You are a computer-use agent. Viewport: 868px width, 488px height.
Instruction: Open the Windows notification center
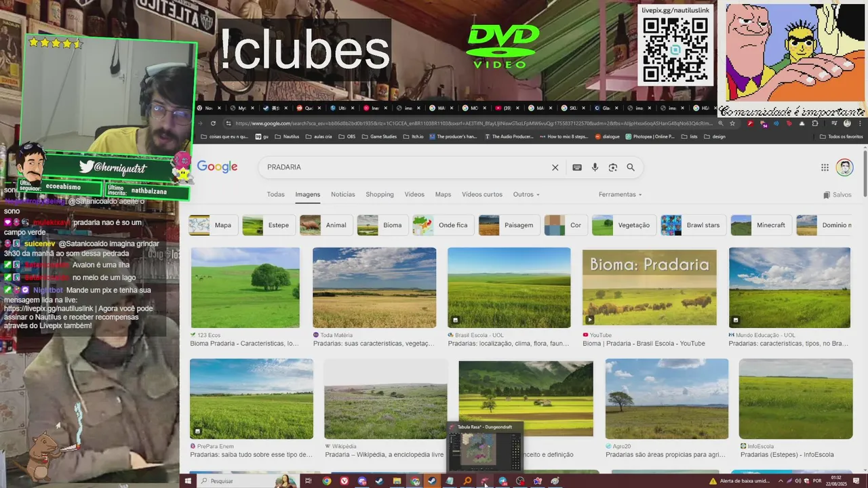[x=856, y=481]
